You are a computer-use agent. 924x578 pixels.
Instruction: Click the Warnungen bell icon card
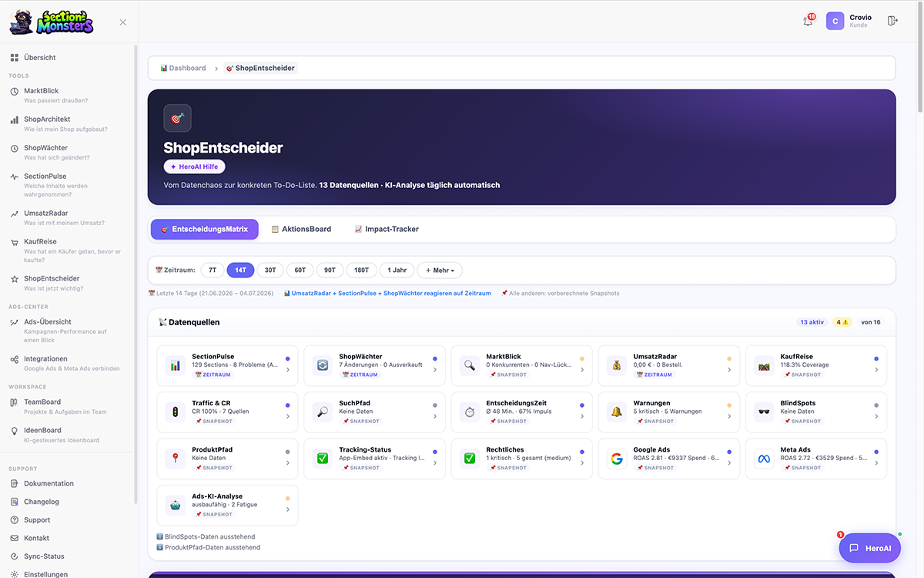tap(669, 412)
